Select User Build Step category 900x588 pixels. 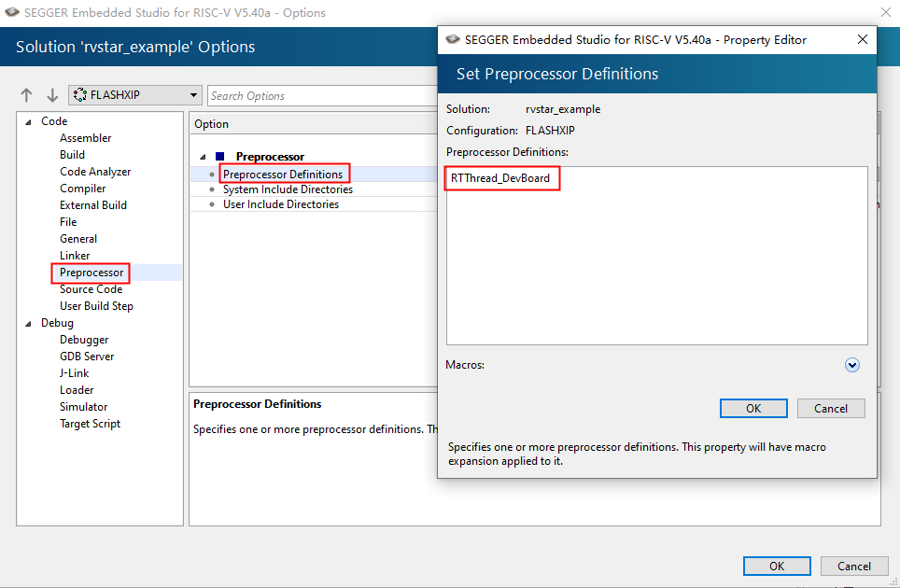tap(96, 306)
